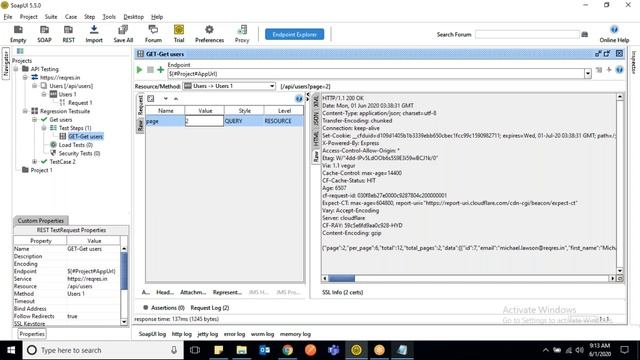Collapse the Regression Testsuite node
This screenshot has width=640, height=360.
pos(25,111)
